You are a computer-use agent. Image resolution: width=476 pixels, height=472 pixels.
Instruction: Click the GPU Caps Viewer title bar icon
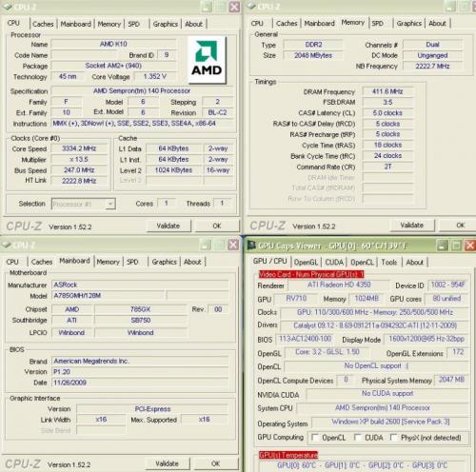pyautogui.click(x=251, y=246)
